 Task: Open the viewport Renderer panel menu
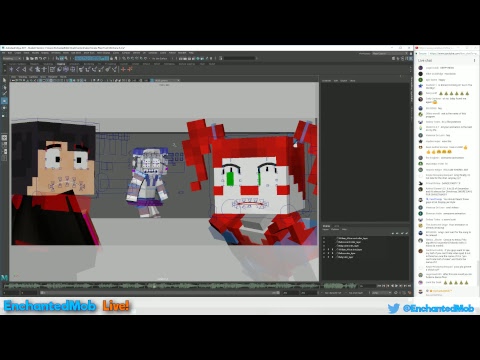53,77
